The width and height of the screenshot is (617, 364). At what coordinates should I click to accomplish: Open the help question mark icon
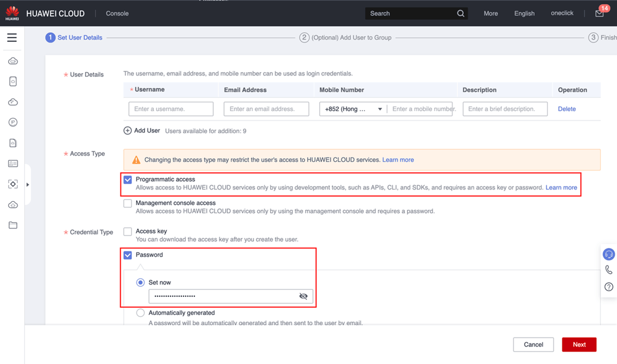click(609, 287)
